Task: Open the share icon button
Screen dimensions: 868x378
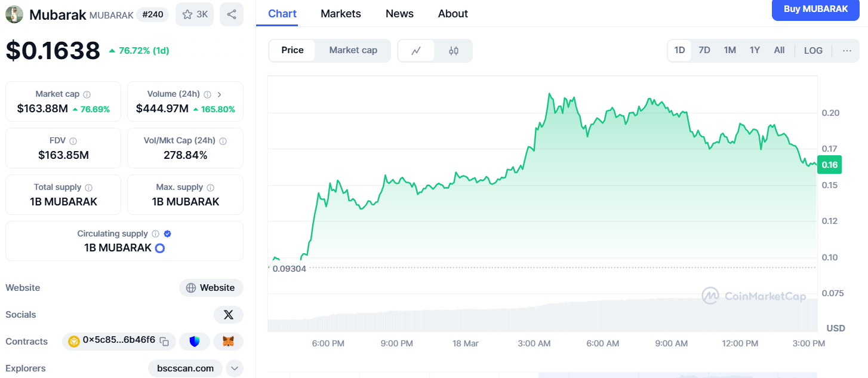Action: [x=232, y=14]
